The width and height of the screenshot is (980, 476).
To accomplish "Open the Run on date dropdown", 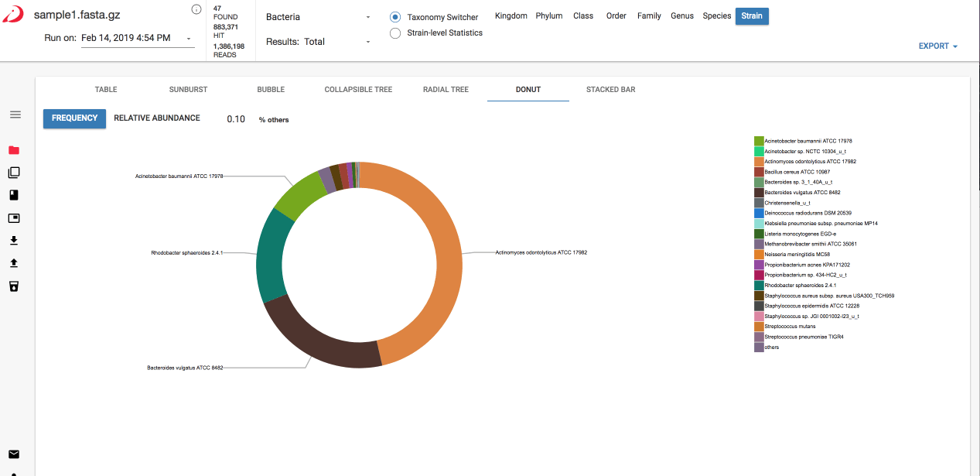I will tap(138, 38).
